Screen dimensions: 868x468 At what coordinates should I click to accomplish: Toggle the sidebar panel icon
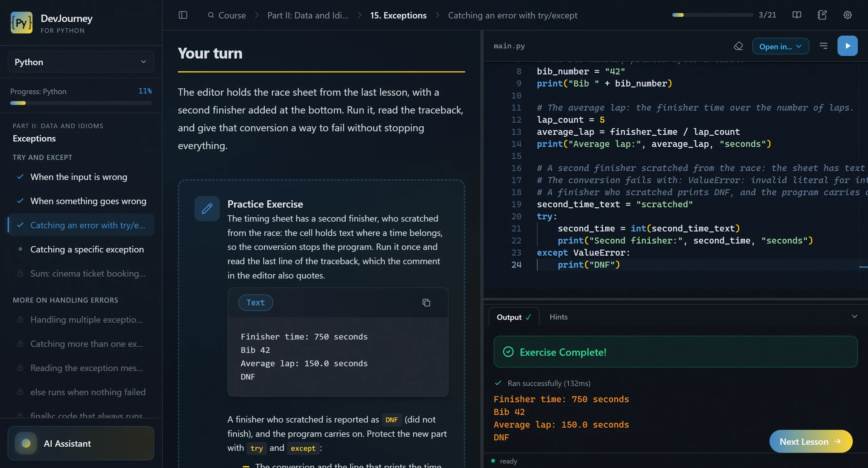[x=183, y=15]
